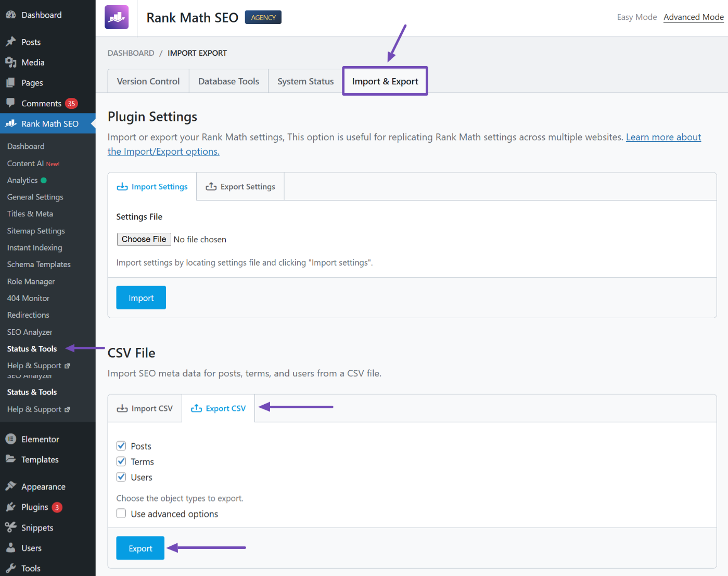Open the System Status tab
The width and height of the screenshot is (728, 576).
click(x=305, y=81)
